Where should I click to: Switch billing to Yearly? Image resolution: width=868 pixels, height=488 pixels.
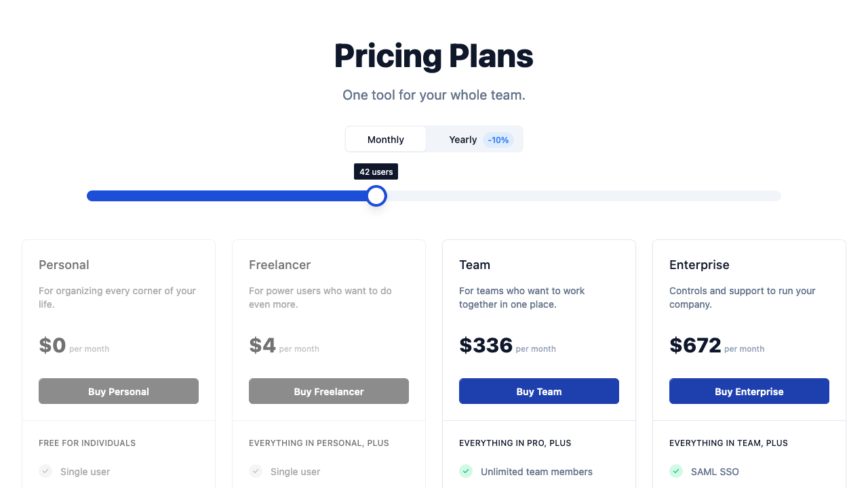click(463, 140)
